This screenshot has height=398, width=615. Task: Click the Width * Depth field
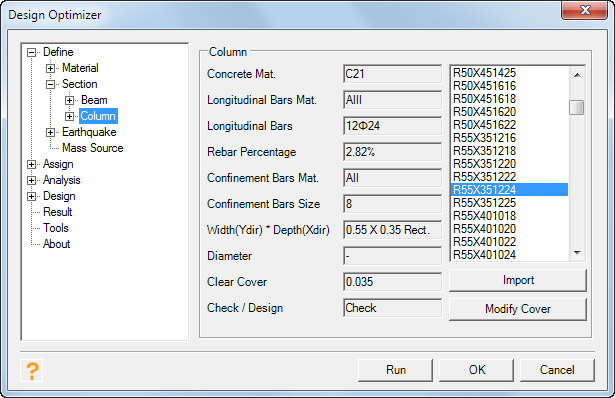click(393, 230)
